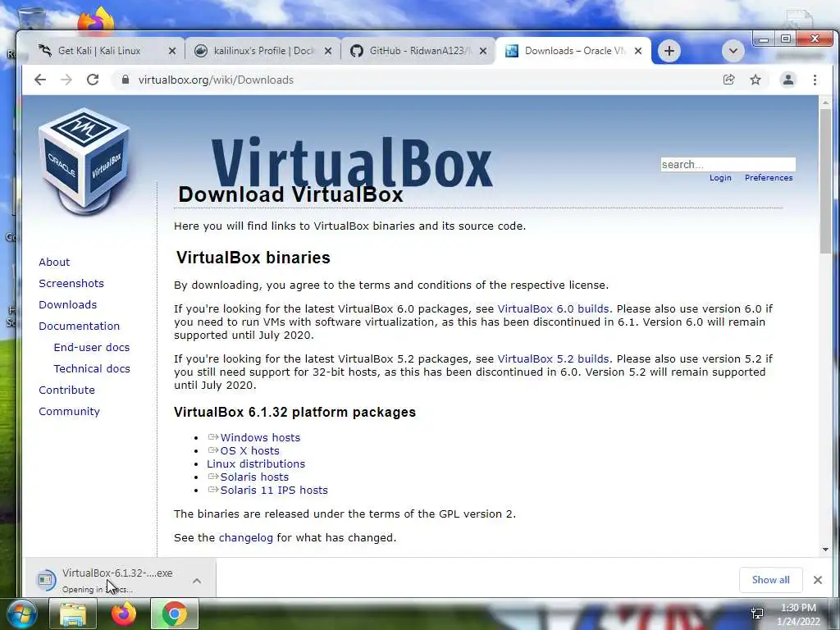
Task: Open the Login link
Action: point(720,178)
